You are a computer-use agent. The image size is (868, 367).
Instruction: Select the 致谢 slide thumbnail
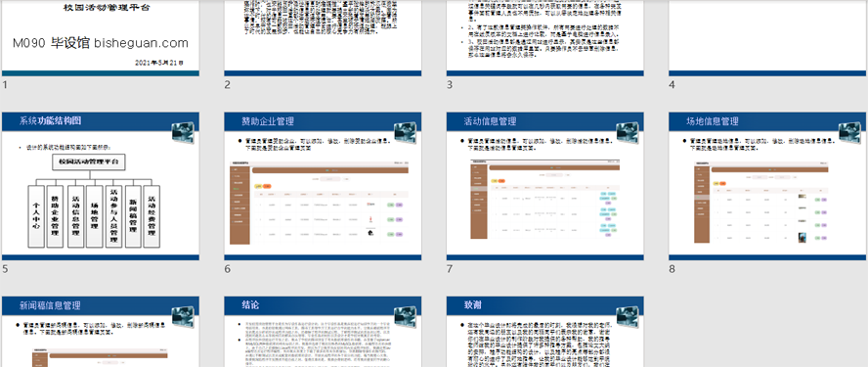coord(545,332)
